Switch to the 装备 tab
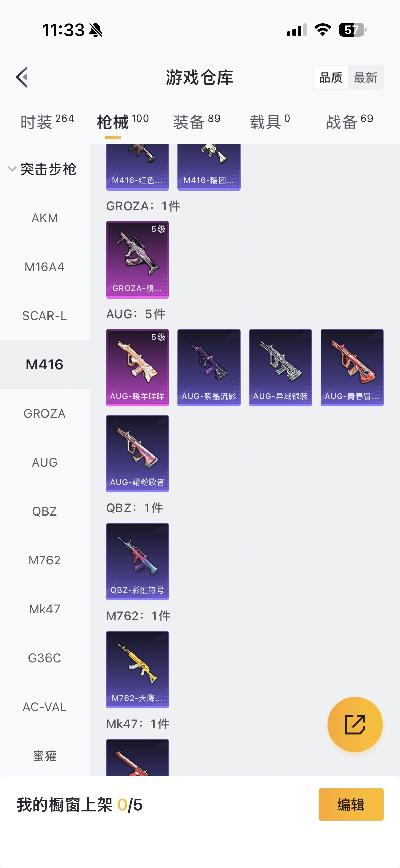The width and height of the screenshot is (400, 868). tap(197, 122)
